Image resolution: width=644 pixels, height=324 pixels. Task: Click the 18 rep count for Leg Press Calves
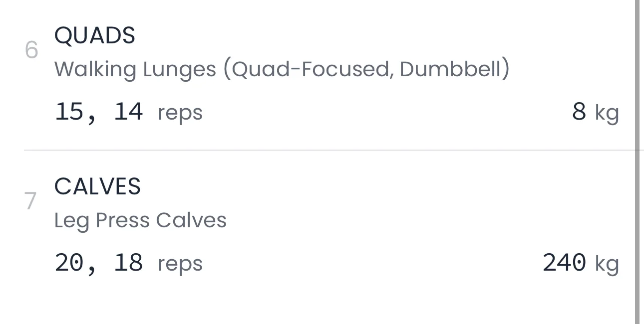(128, 263)
